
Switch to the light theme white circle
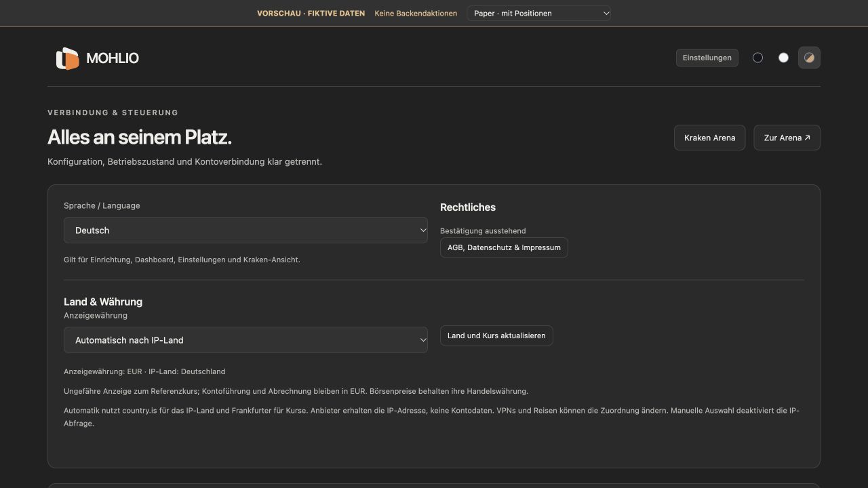pos(783,58)
